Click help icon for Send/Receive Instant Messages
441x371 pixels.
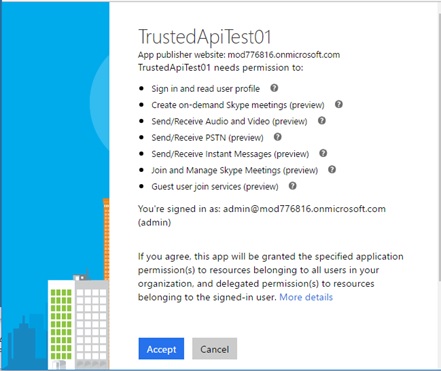323,153
